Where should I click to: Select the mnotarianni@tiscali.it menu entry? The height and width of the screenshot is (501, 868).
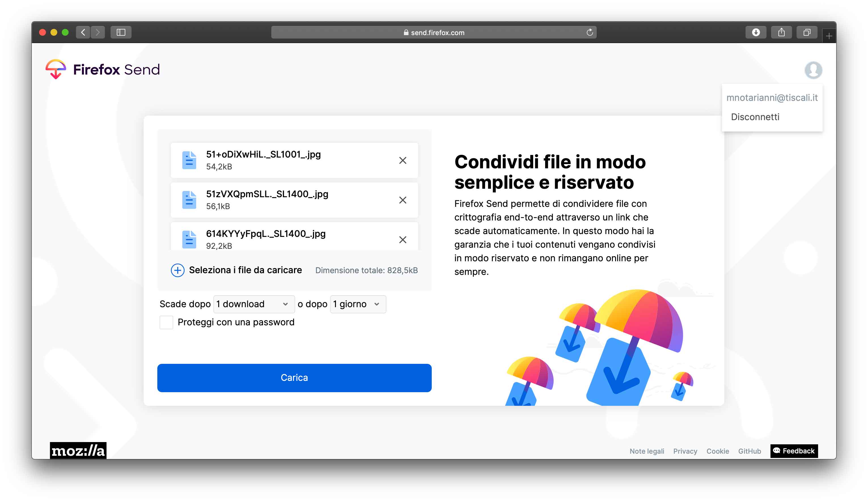[772, 98]
